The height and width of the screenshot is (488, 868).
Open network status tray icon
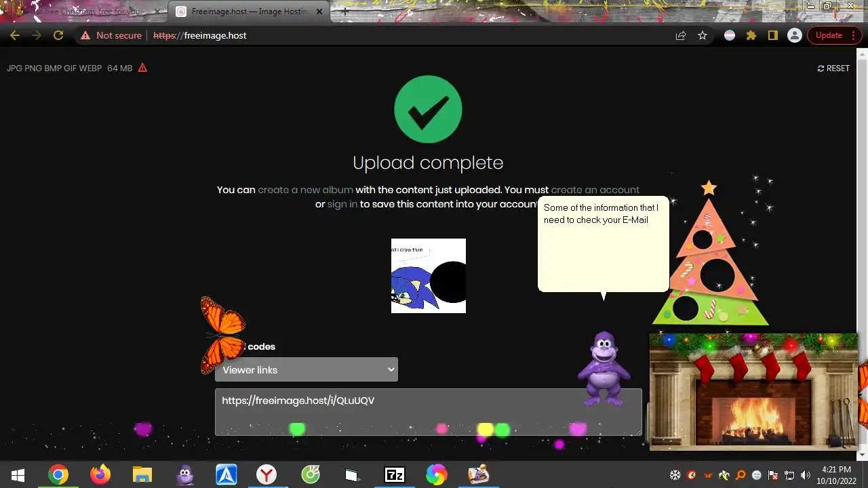click(789, 475)
